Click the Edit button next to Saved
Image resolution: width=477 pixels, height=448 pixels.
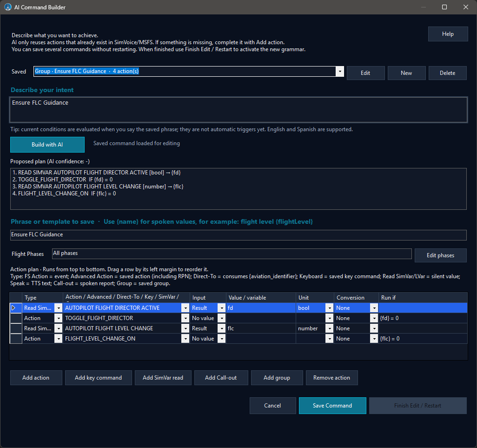click(x=365, y=73)
